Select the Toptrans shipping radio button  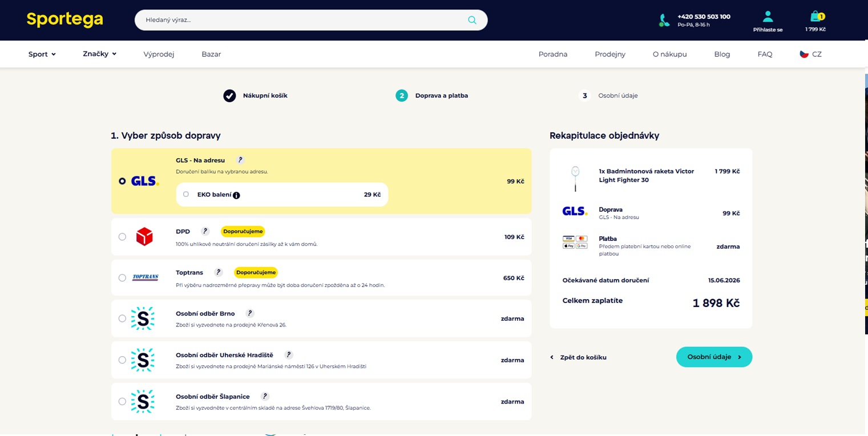(122, 278)
